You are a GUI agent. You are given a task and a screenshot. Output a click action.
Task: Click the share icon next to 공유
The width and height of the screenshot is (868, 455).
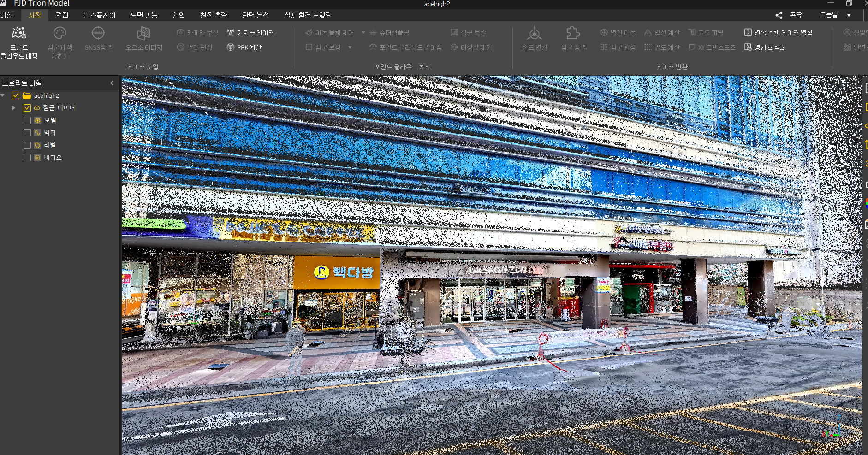(x=779, y=15)
